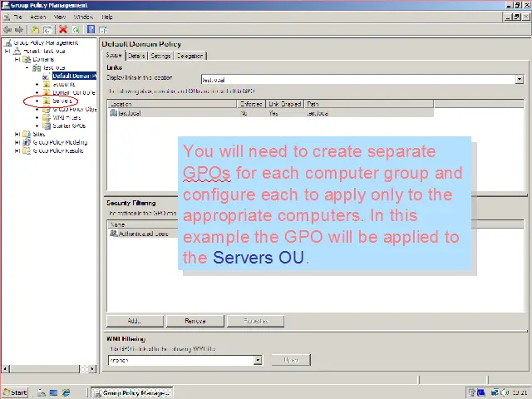Click the blue Help toolbar icon
Viewport: 532px width, 399px height.
tap(91, 29)
